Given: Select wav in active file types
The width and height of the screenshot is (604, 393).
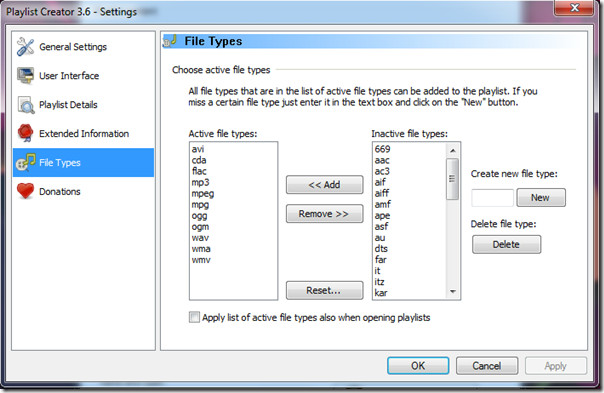Looking at the screenshot, I should coord(233,238).
